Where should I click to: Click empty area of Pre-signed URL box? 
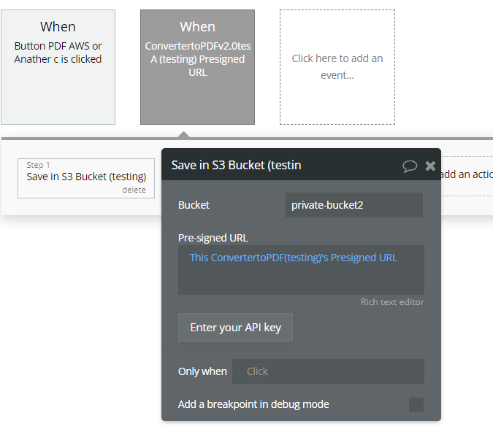301,281
